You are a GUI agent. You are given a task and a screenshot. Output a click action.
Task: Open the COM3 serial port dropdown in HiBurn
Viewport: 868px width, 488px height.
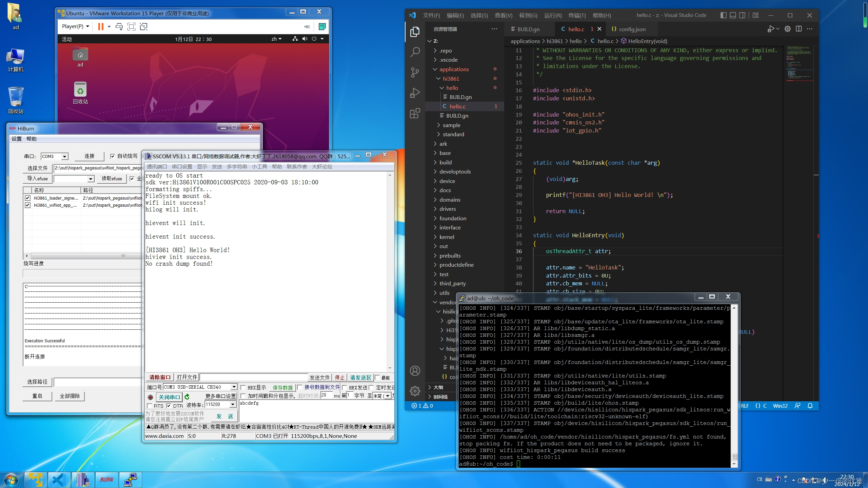point(64,156)
